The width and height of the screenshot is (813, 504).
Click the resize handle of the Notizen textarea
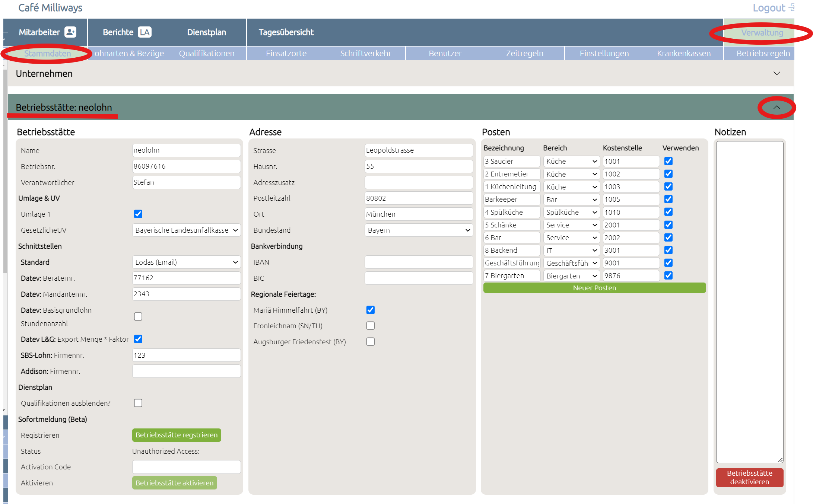click(x=780, y=460)
